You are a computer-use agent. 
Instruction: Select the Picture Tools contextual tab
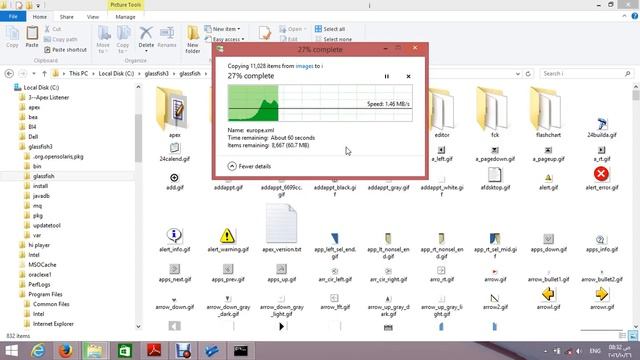coord(125,5)
